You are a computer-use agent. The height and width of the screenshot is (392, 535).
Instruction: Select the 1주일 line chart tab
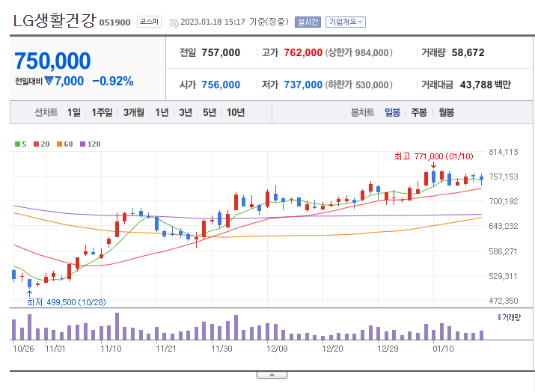pyautogui.click(x=102, y=112)
